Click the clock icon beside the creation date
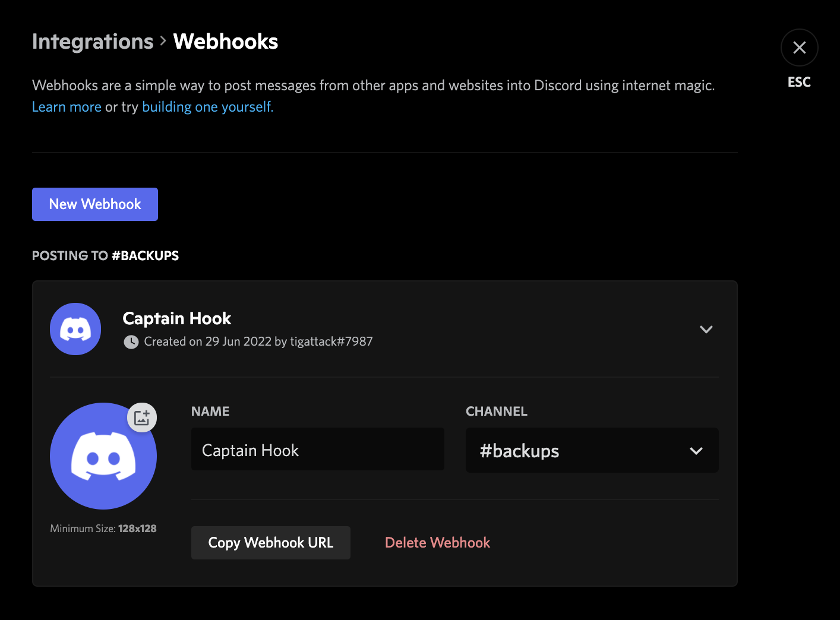 click(x=130, y=341)
